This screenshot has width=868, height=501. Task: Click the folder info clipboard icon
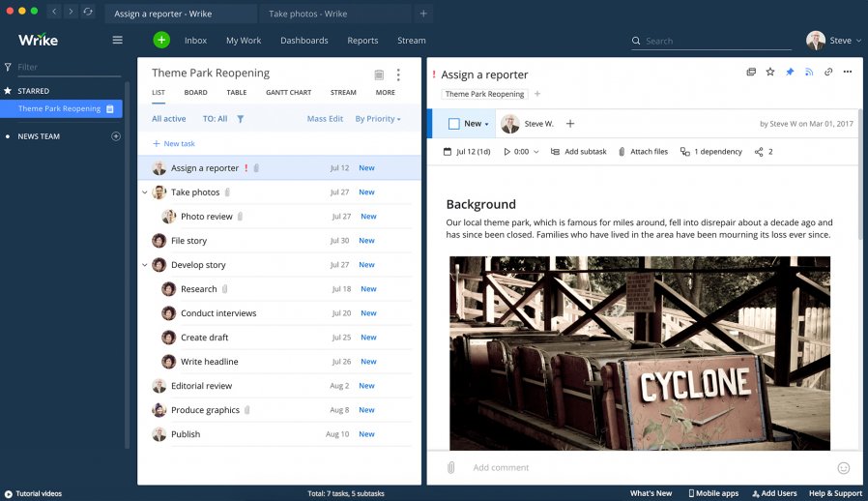pos(379,74)
